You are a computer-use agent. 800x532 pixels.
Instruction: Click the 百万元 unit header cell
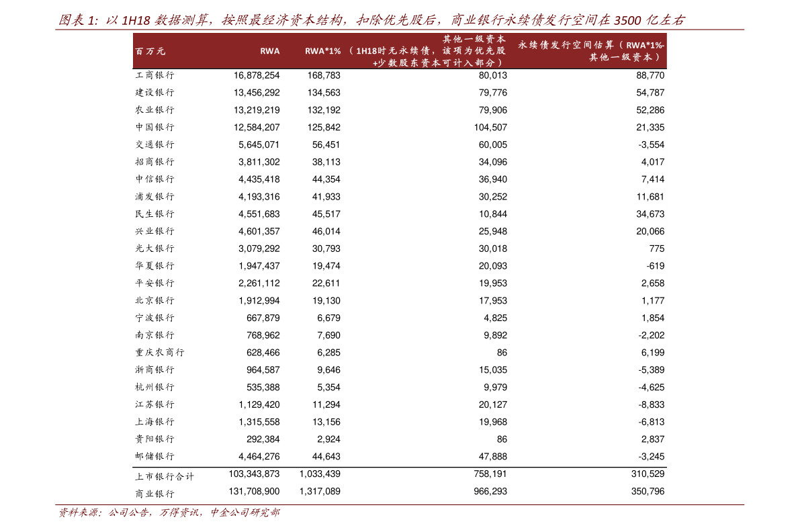pos(150,52)
